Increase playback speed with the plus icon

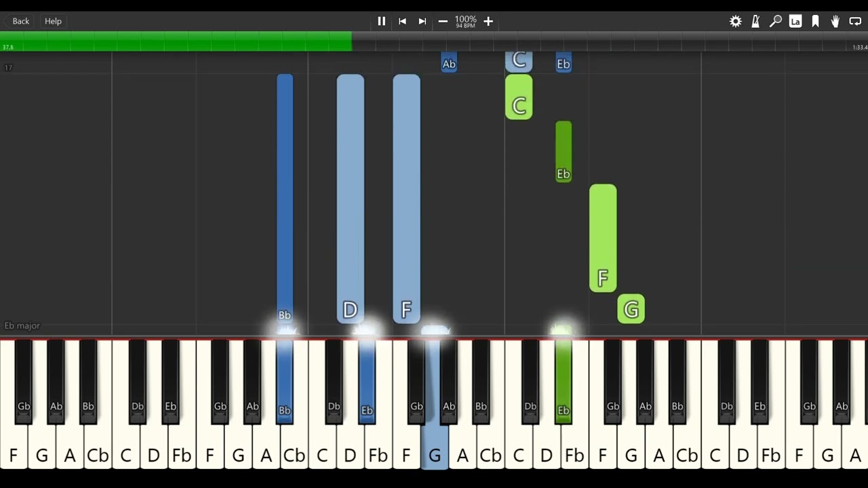488,21
